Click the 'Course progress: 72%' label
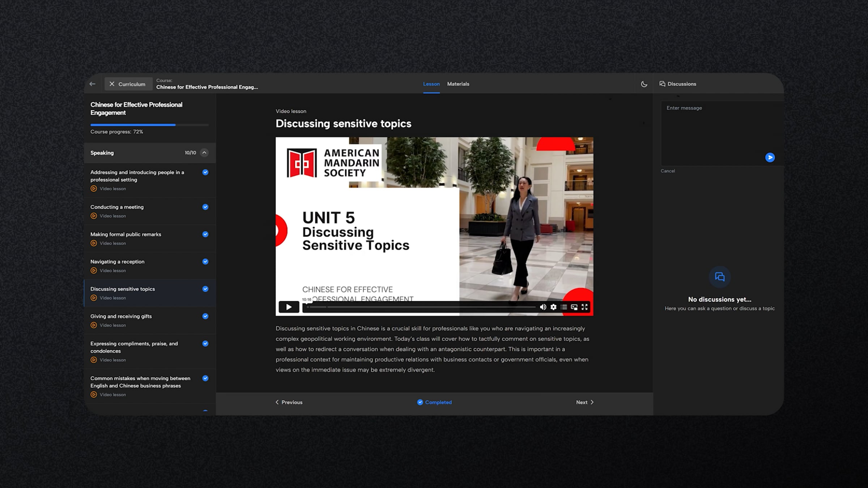Viewport: 868px width, 488px height. 117,132
